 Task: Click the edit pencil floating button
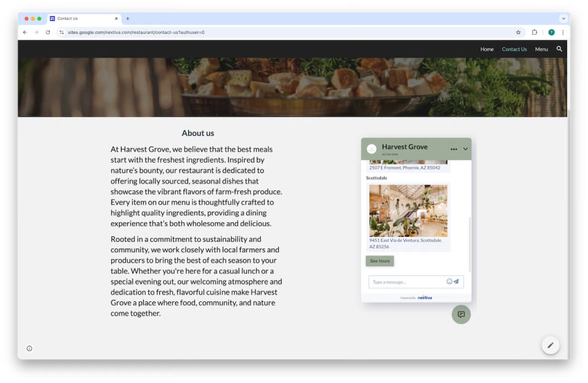coord(550,346)
